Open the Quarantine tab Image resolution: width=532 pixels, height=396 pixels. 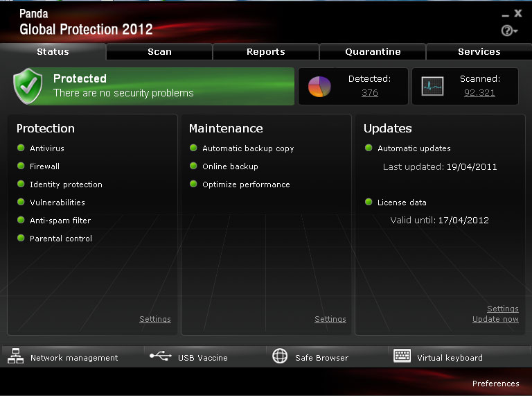pyautogui.click(x=373, y=52)
